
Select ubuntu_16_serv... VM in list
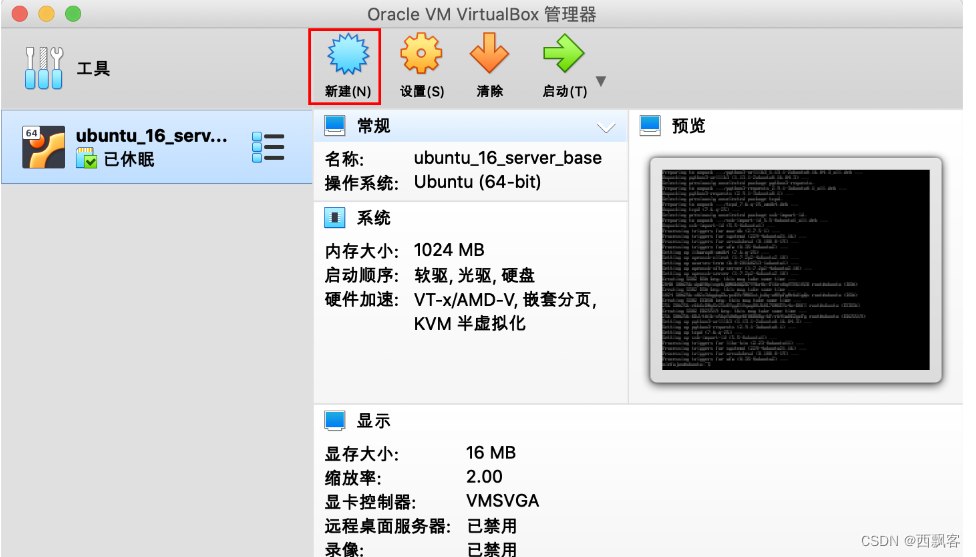157,147
